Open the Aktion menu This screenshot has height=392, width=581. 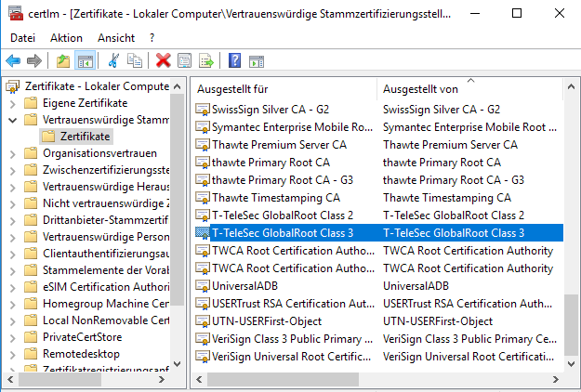click(66, 38)
